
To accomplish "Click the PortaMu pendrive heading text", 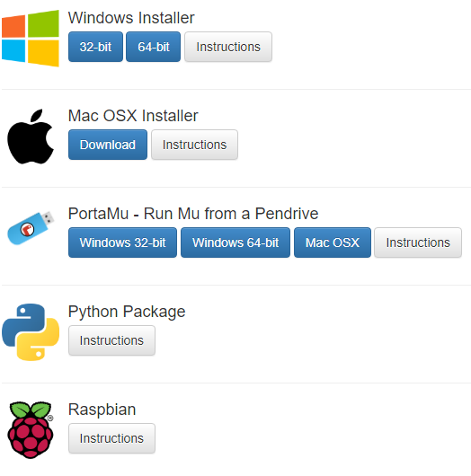I will 193,214.
